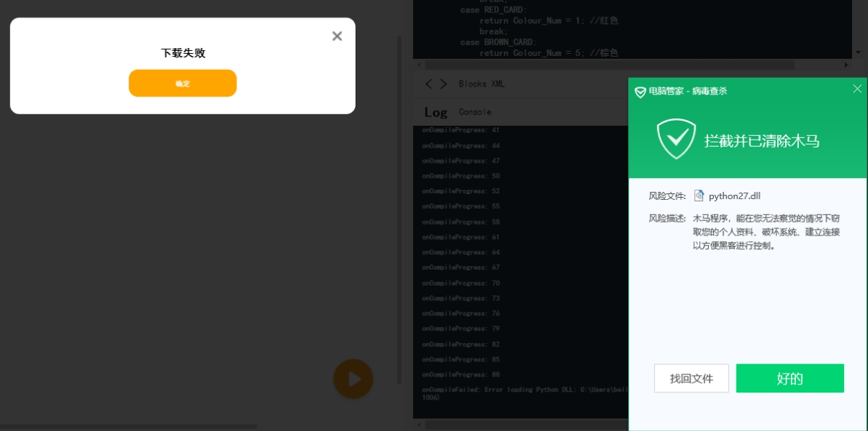Click the code panel scroll-down arrow
This screenshot has height=431, width=868.
click(x=858, y=52)
